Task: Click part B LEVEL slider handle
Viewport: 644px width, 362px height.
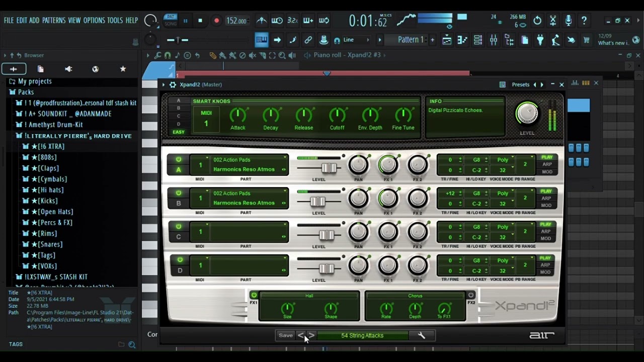Action: [x=317, y=202]
